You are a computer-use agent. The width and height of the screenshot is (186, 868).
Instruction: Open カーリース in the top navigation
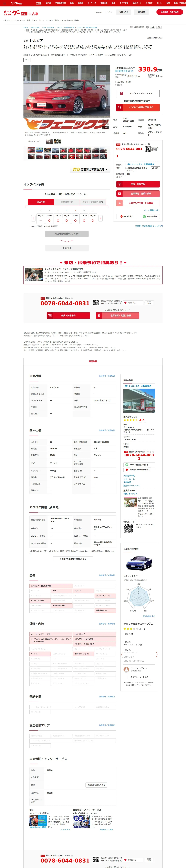tap(92, 3)
